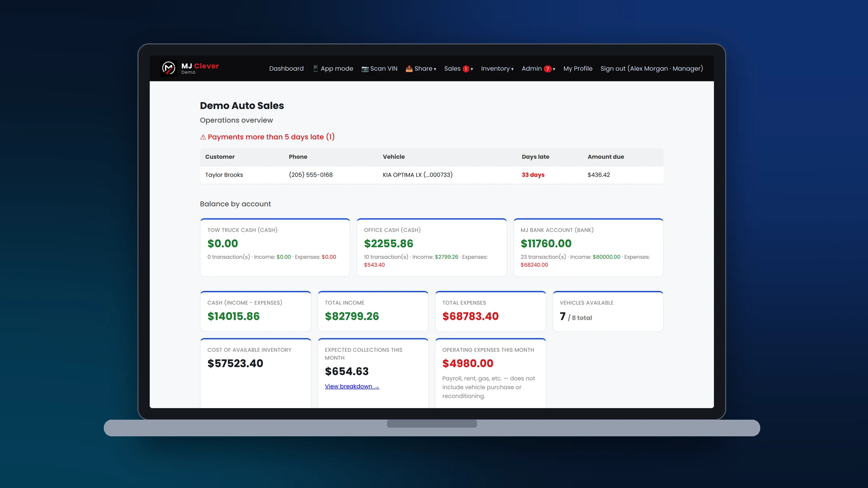Click the Demo Auto Sales heading
Screen dimensions: 868x488
[x=242, y=106]
